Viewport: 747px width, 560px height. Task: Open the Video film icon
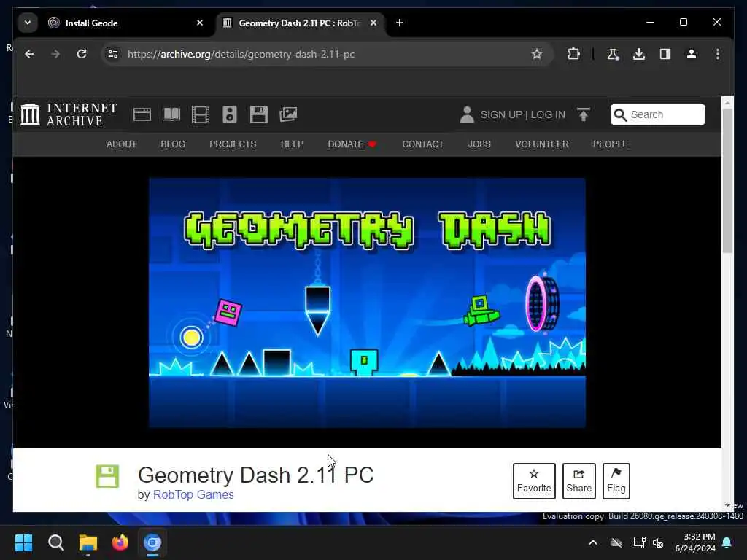tap(200, 114)
